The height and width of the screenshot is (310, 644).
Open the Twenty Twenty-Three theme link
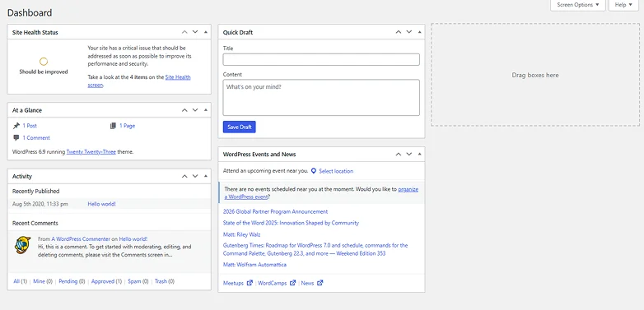coord(91,152)
